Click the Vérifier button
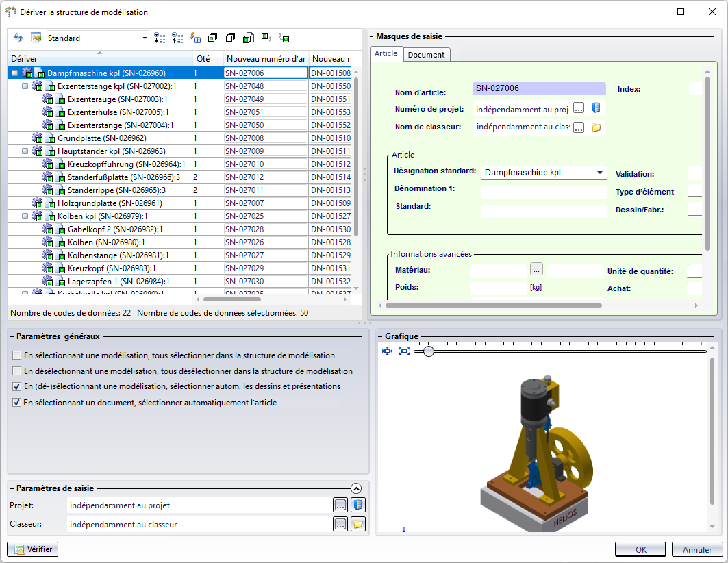This screenshot has width=728, height=563. pos(33,549)
